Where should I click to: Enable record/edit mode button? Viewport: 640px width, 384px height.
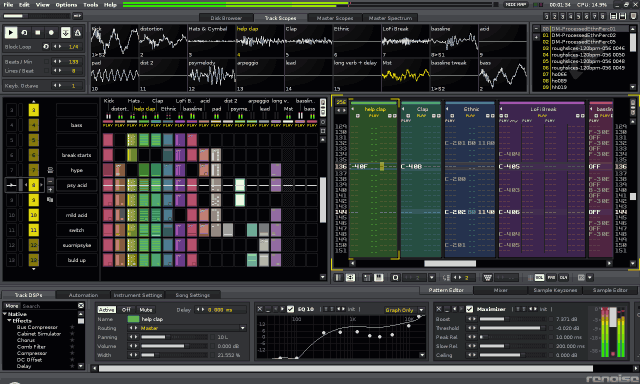click(51, 33)
